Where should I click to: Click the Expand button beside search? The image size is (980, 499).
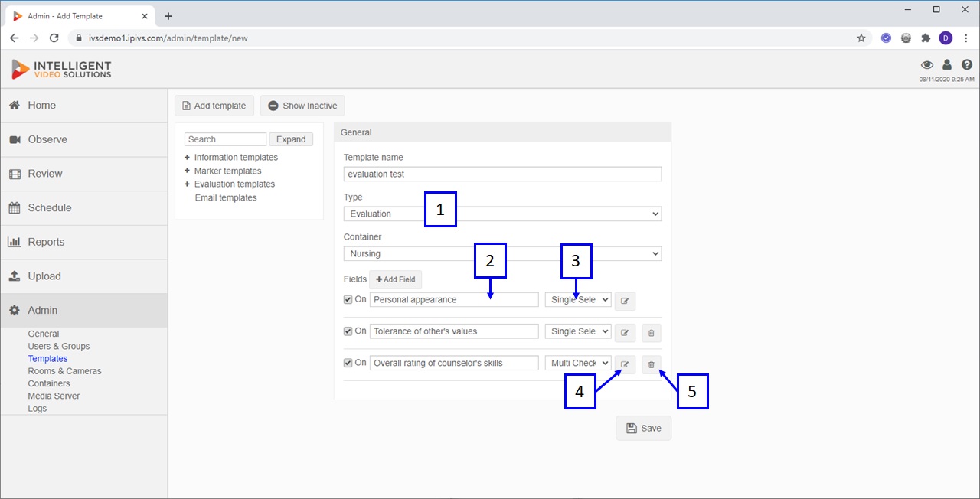coord(291,139)
